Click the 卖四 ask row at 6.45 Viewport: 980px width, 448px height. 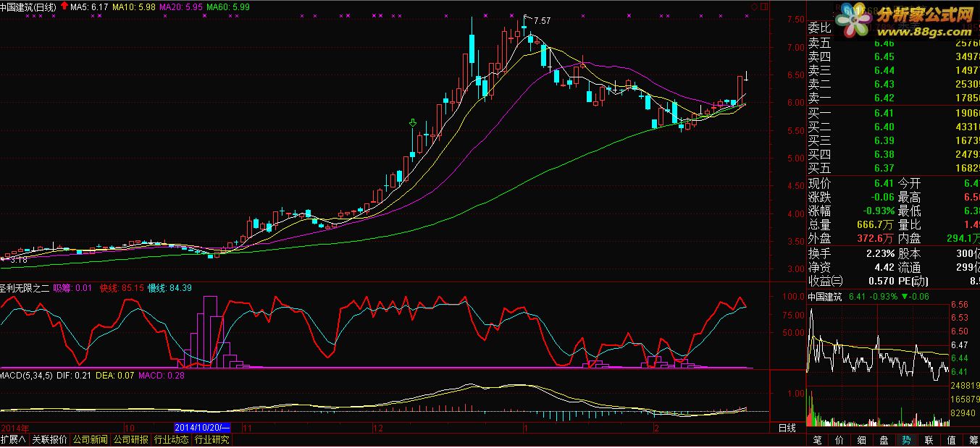[x=893, y=56]
